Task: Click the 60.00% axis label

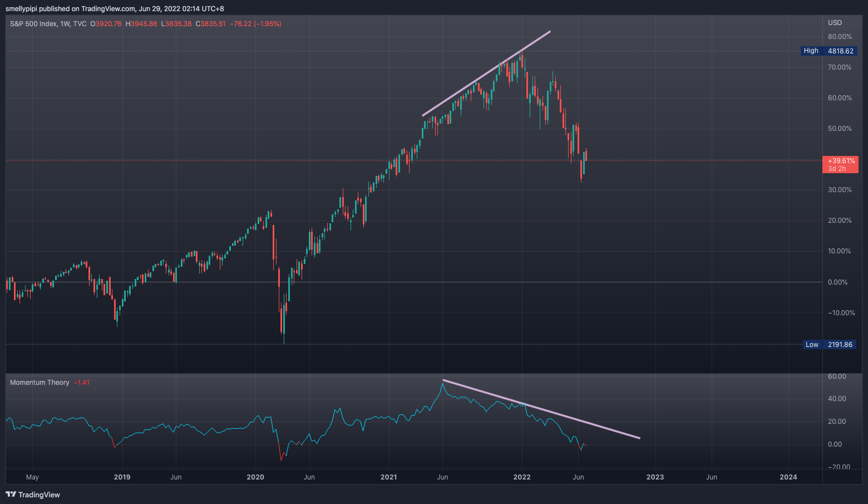Action: [x=840, y=98]
